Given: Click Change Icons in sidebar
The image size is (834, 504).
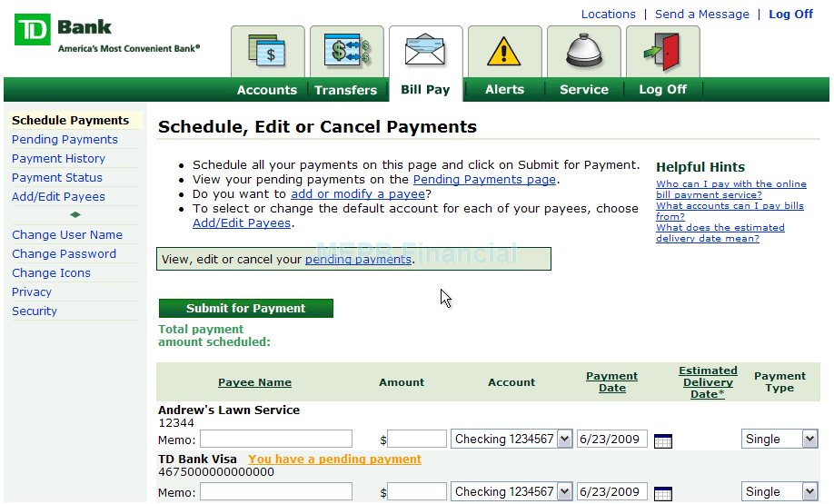Looking at the screenshot, I should [51, 273].
